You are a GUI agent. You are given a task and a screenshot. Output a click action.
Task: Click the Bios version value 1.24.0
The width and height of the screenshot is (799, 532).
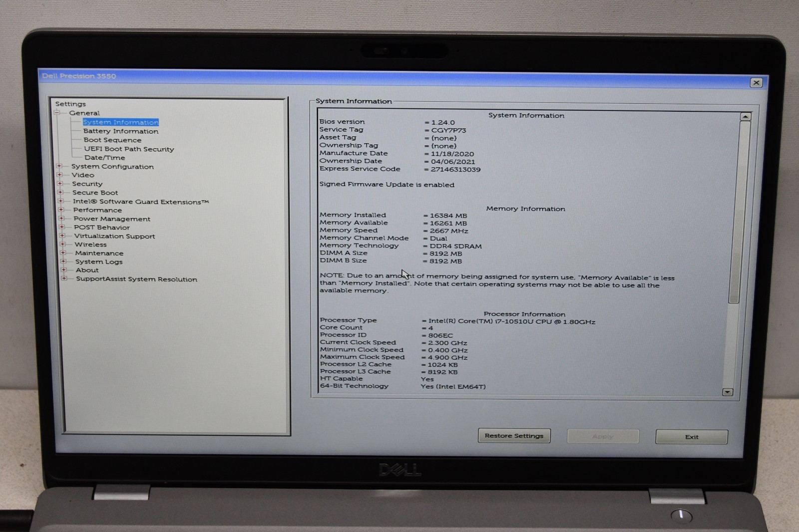(443, 122)
